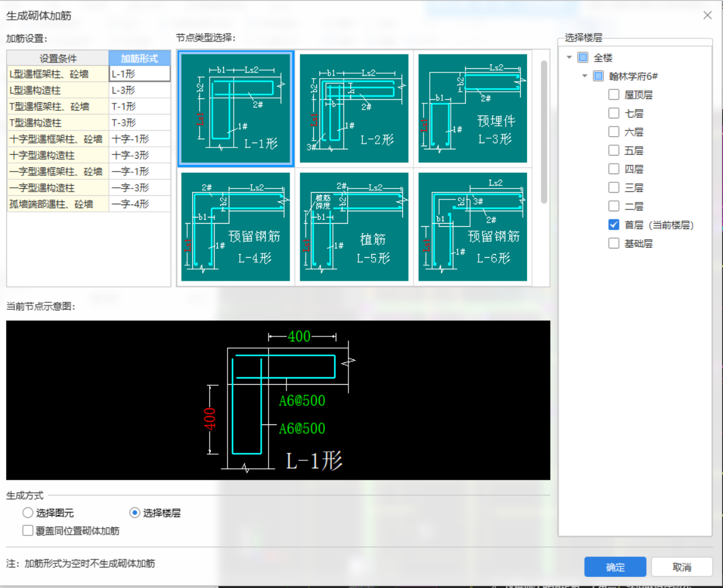Tick the 六层 floor checkbox
Image resolution: width=723 pixels, height=588 pixels.
click(x=614, y=132)
